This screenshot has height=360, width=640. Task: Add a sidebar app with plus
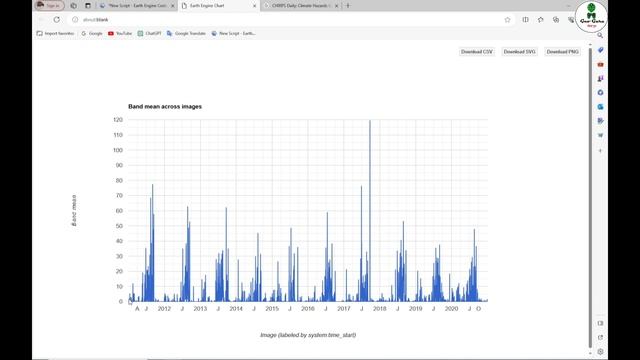point(600,151)
